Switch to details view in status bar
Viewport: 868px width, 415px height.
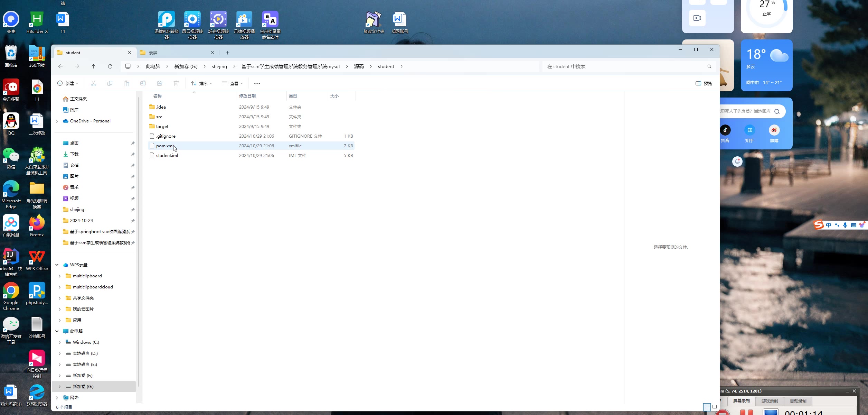coord(707,407)
